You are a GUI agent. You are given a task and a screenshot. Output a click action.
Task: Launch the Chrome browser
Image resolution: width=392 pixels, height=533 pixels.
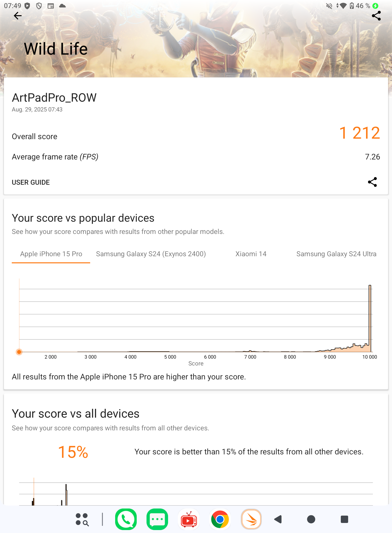pyautogui.click(x=220, y=519)
